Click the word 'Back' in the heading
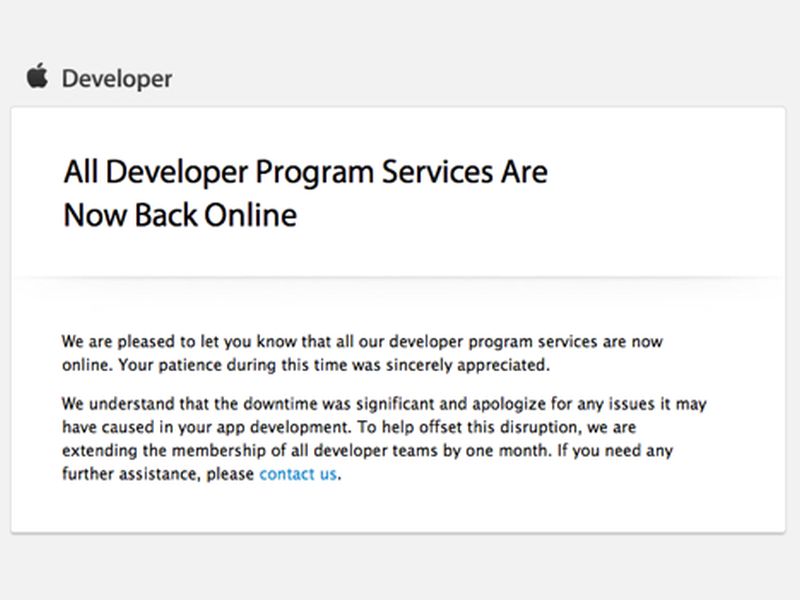The height and width of the screenshot is (600, 800). point(166,215)
